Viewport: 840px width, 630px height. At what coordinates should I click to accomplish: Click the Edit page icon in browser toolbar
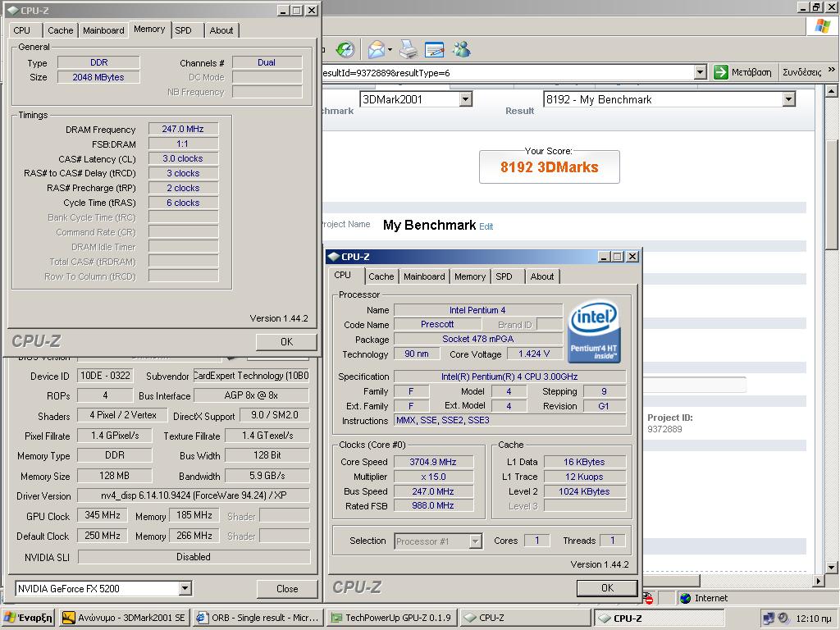(x=435, y=50)
